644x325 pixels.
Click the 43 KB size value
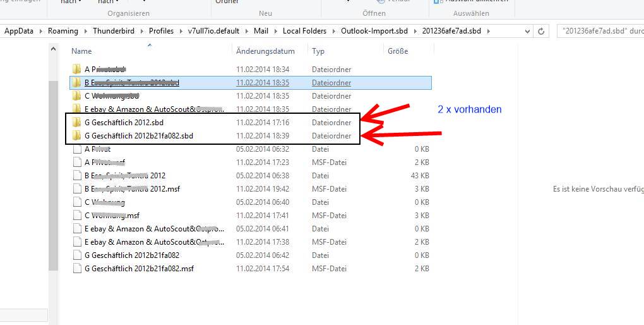(420, 175)
